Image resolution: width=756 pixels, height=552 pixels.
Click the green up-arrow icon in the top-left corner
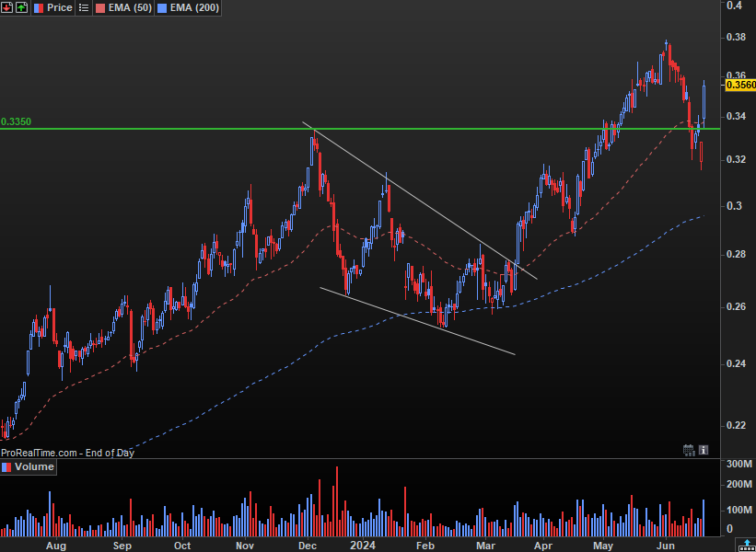tap(21, 7)
